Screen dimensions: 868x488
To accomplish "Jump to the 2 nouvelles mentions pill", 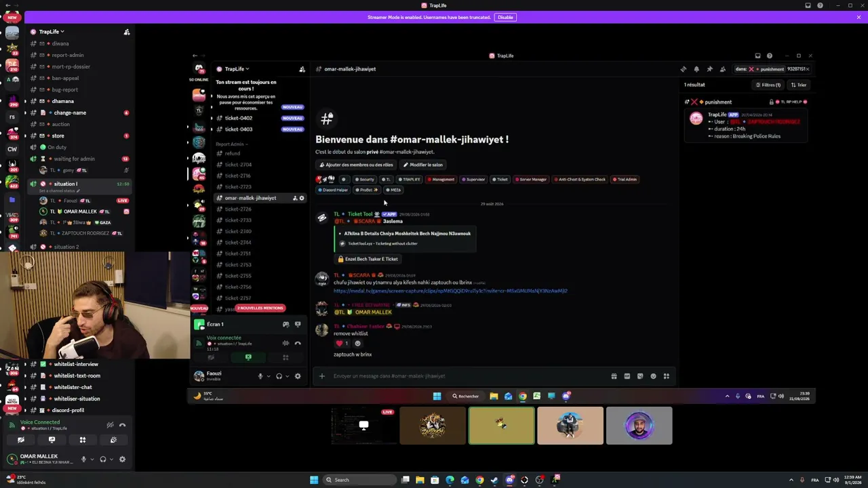I will [x=260, y=308].
